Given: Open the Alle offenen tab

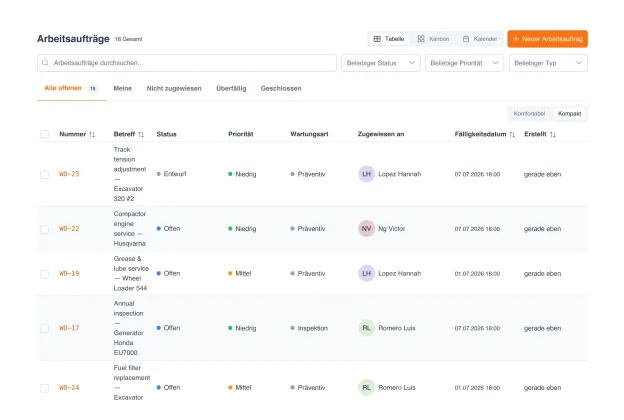Looking at the screenshot, I should click(x=71, y=88).
